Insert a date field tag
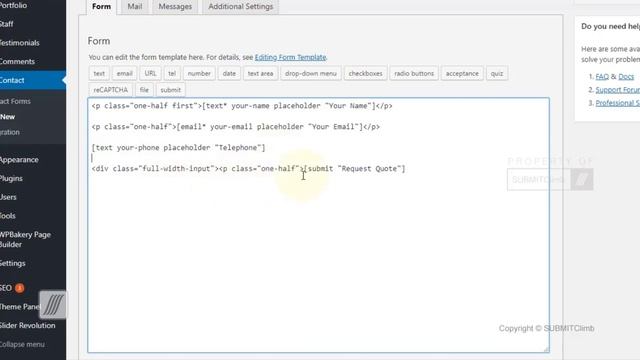640x360 pixels. click(229, 73)
